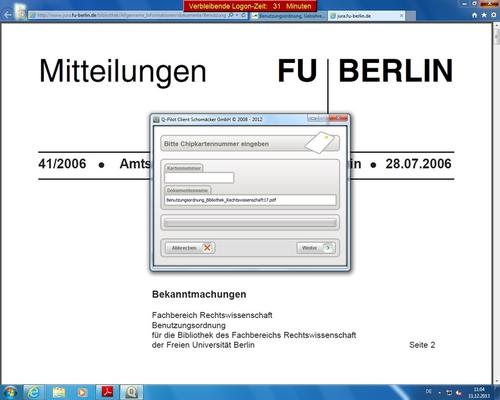Image resolution: width=500 pixels, height=400 pixels.
Task: Open the Internet Explorer home icon
Action: tap(474, 15)
